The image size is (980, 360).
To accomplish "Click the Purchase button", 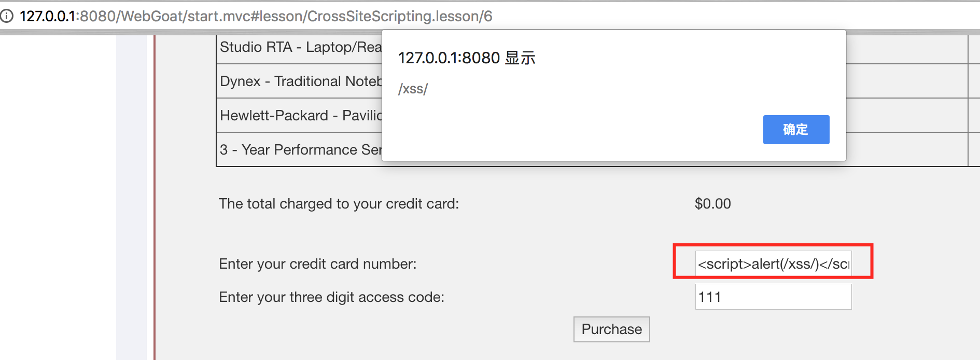I will (x=611, y=329).
